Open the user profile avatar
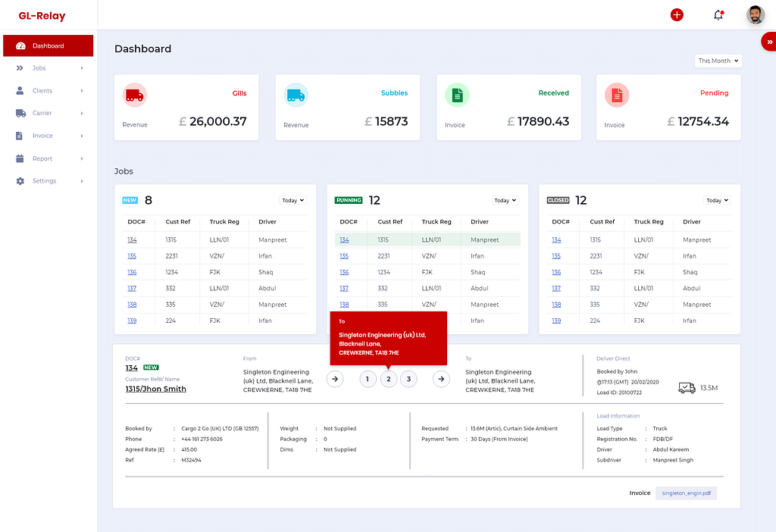The width and height of the screenshot is (776, 532). click(x=755, y=15)
